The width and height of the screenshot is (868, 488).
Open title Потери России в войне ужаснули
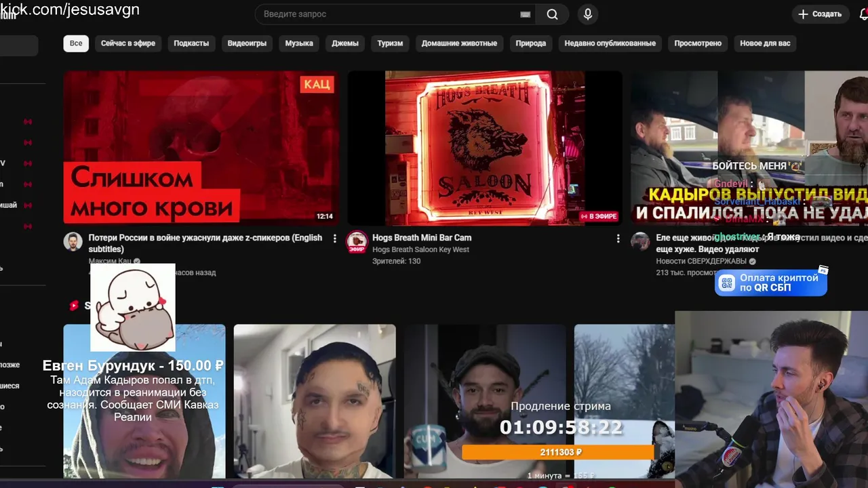click(x=205, y=243)
